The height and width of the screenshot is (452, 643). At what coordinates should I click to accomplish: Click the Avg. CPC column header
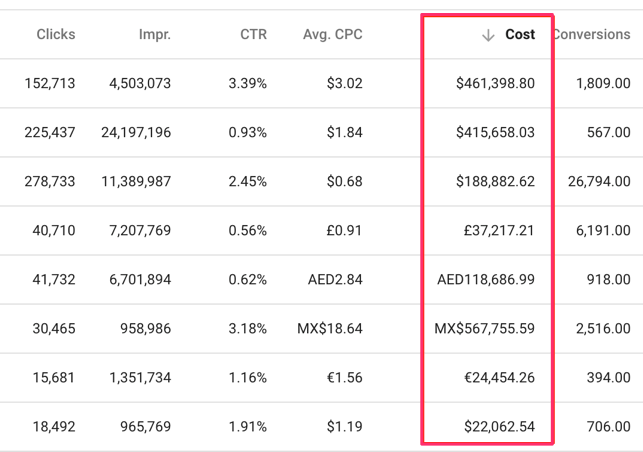[332, 35]
